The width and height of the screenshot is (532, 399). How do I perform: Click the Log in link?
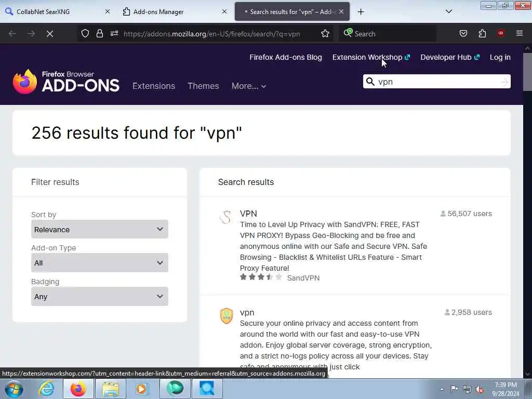coord(500,57)
